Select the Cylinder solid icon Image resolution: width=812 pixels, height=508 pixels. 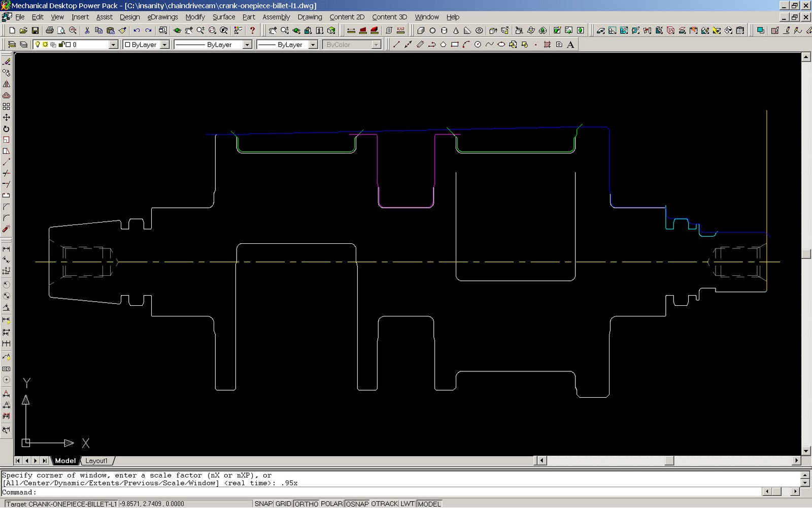click(x=444, y=30)
